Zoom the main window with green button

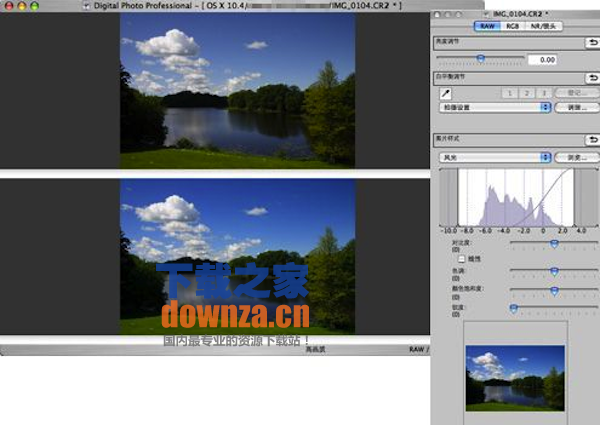[x=34, y=6]
